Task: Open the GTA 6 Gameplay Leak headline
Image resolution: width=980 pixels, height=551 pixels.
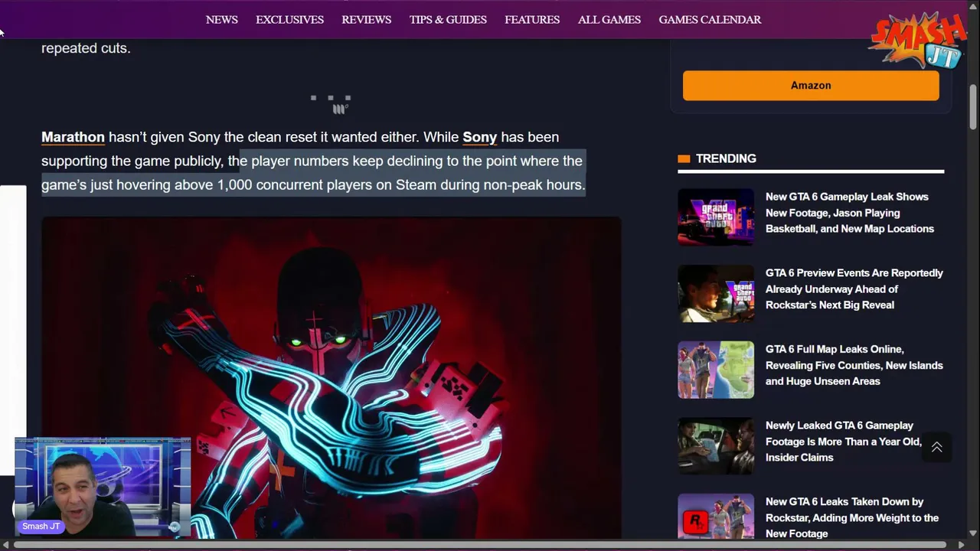Action: (850, 213)
